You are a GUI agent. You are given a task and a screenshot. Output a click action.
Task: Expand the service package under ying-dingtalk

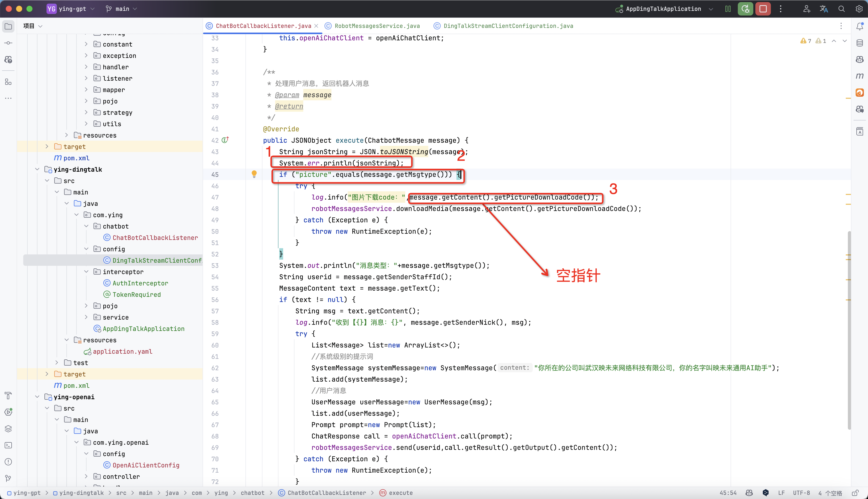click(86, 317)
